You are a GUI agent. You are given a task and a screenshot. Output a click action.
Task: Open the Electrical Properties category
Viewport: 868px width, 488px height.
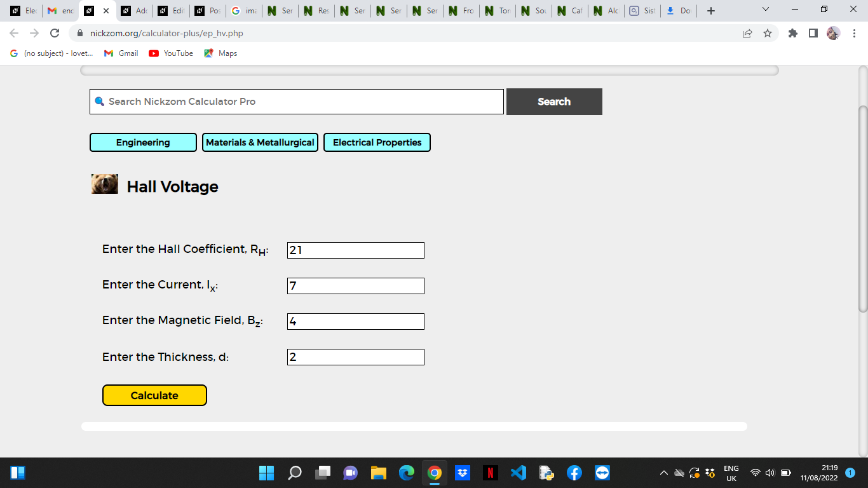[x=377, y=142]
